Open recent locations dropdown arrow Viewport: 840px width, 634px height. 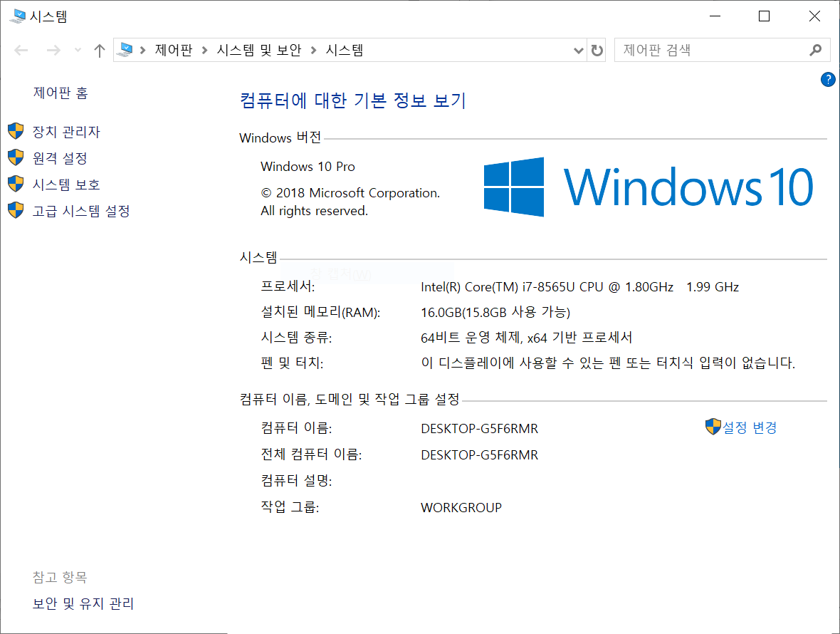(x=78, y=51)
